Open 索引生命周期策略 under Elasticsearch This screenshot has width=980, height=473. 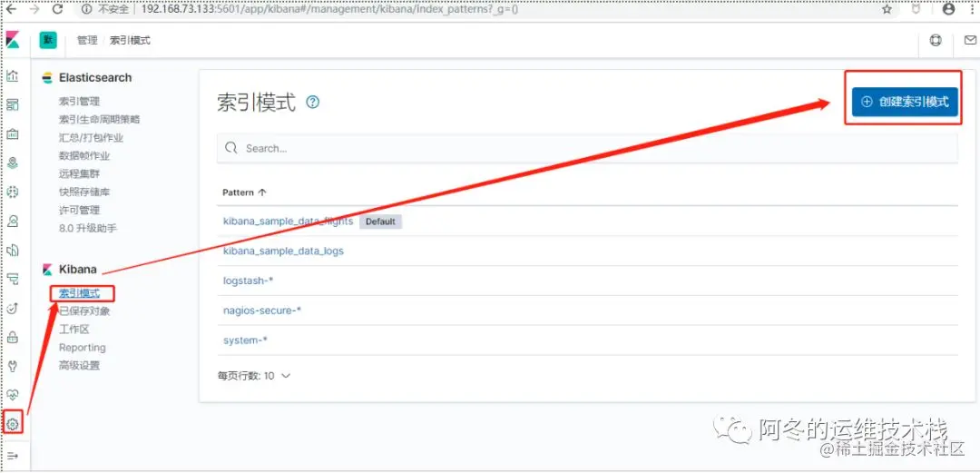tap(100, 120)
